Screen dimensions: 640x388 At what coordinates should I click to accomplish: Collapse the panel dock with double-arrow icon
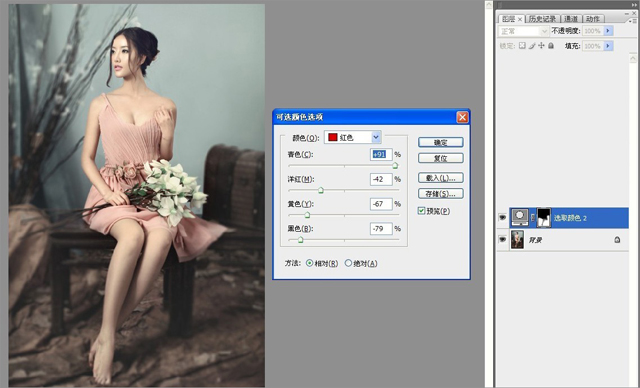(x=634, y=4)
